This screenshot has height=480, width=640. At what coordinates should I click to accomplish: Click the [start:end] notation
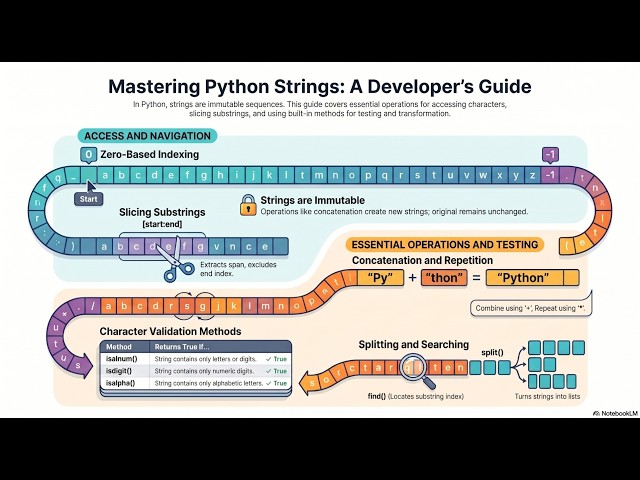pyautogui.click(x=162, y=224)
